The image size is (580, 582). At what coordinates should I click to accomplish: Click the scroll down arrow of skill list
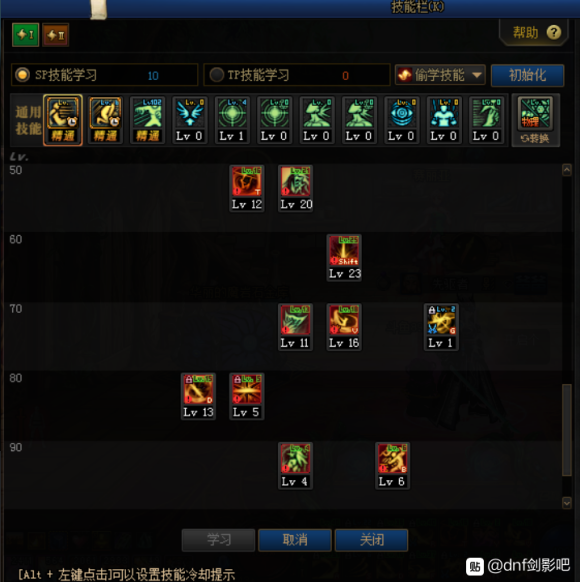pos(567,503)
